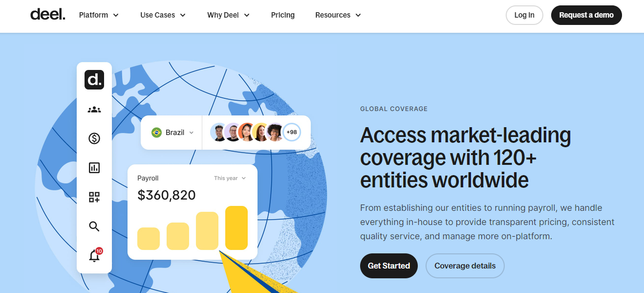Open the bar chart reports icon
The image size is (644, 293).
click(x=94, y=168)
